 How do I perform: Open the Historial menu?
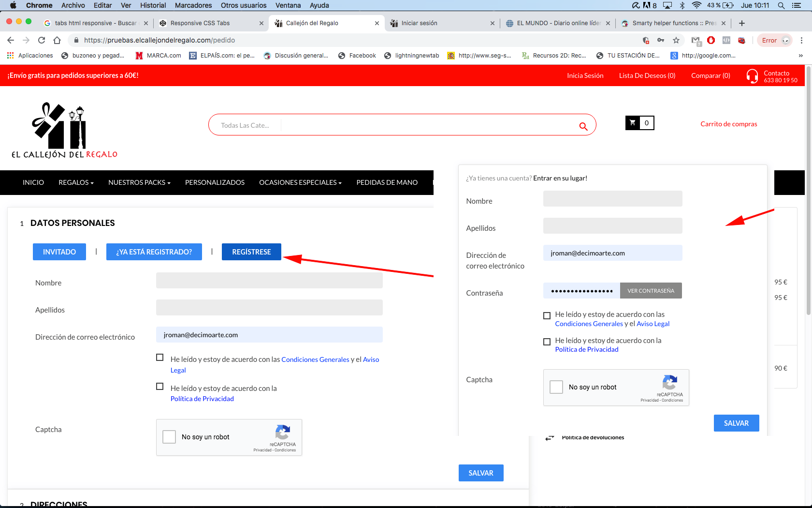coord(153,5)
